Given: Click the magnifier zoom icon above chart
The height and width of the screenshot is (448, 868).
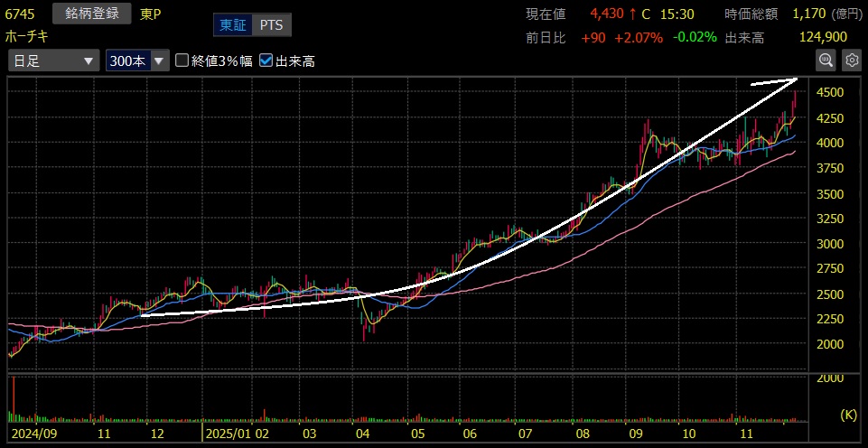Looking at the screenshot, I should 826,61.
